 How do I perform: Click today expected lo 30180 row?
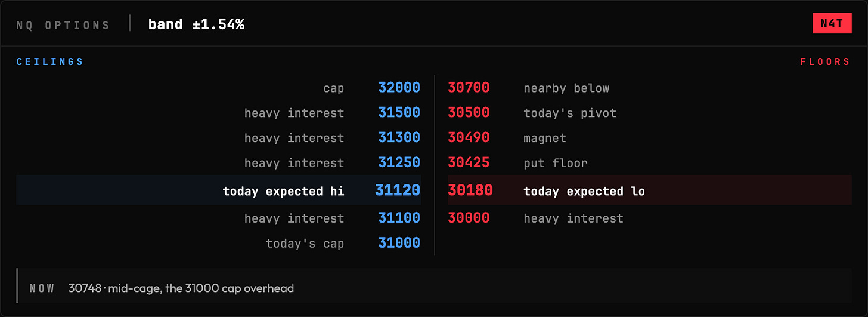pos(650,190)
